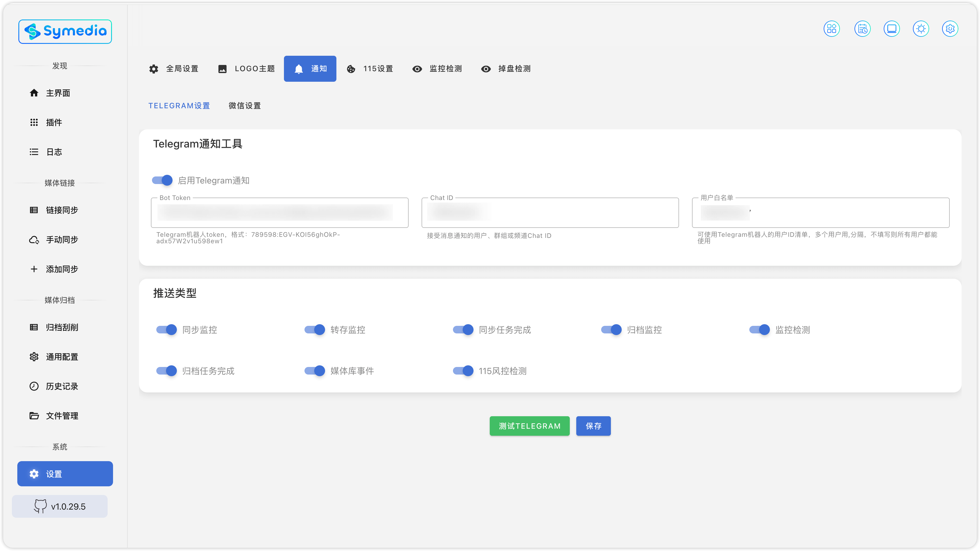Click the eye icon of 监控检测 tab
The height and width of the screenshot is (551, 980).
click(417, 69)
